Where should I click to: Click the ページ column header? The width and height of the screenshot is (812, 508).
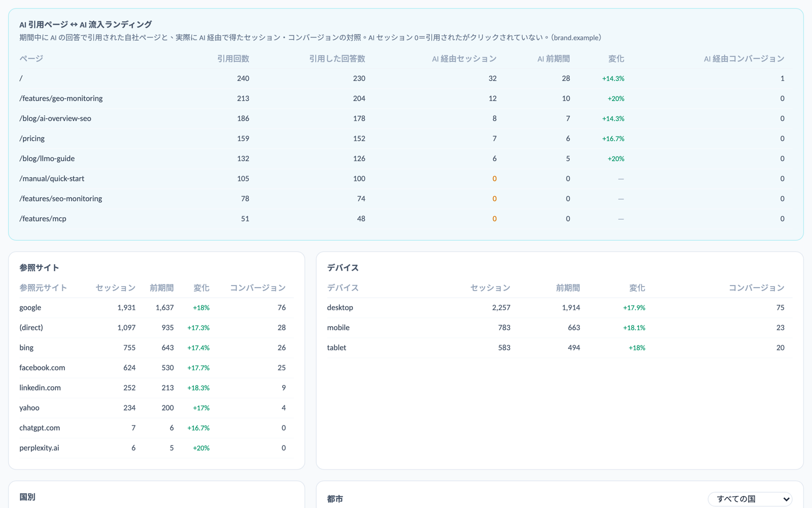point(31,59)
